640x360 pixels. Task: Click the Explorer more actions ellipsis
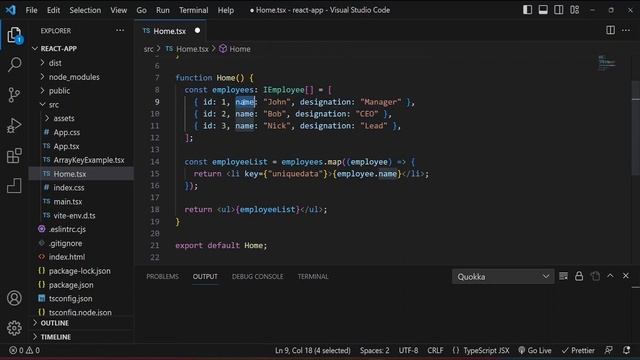[x=120, y=31]
